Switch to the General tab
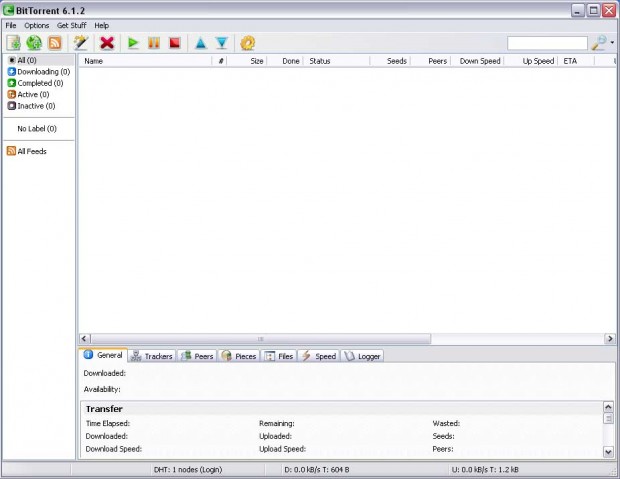Image resolution: width=620 pixels, height=479 pixels. tap(103, 355)
